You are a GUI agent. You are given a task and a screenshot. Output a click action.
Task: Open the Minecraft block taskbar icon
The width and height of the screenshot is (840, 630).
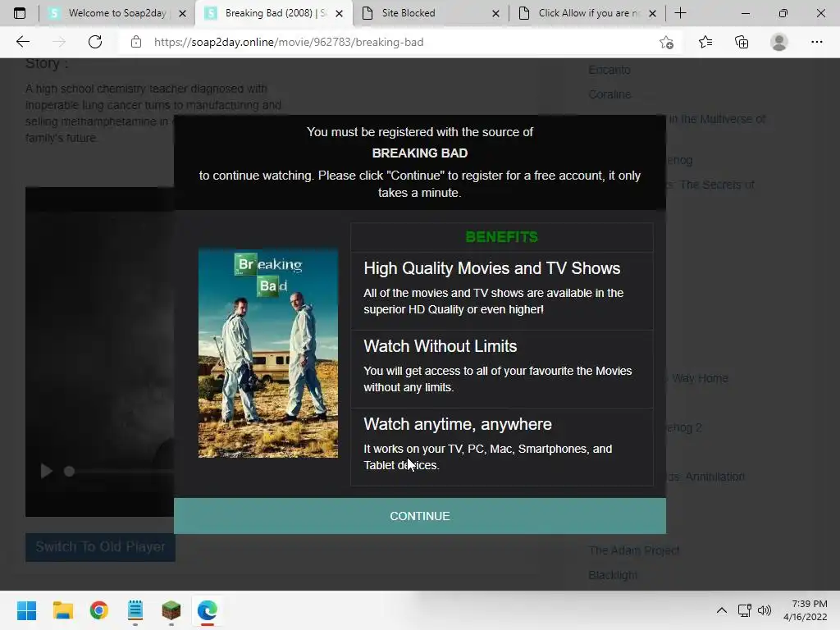[171, 610]
